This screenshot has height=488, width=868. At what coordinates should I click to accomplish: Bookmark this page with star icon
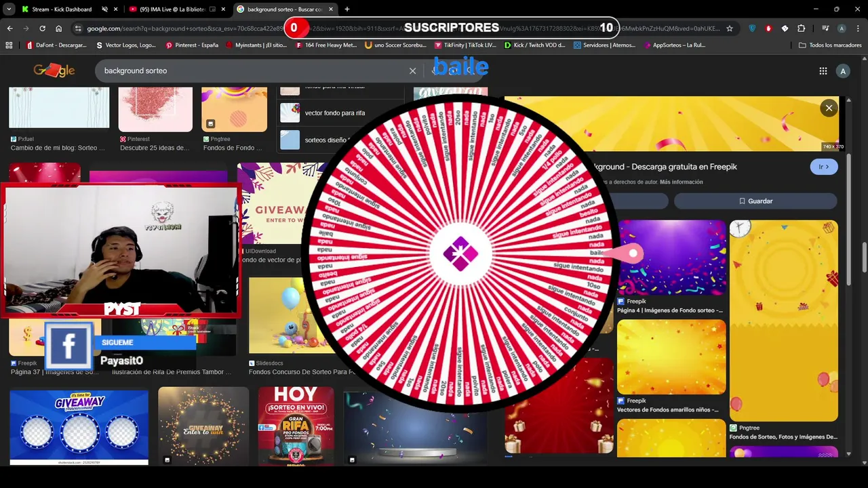pyautogui.click(x=730, y=28)
